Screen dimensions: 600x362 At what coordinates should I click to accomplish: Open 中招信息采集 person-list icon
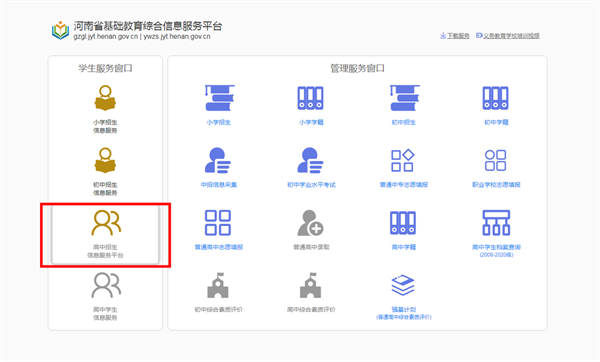[218, 160]
